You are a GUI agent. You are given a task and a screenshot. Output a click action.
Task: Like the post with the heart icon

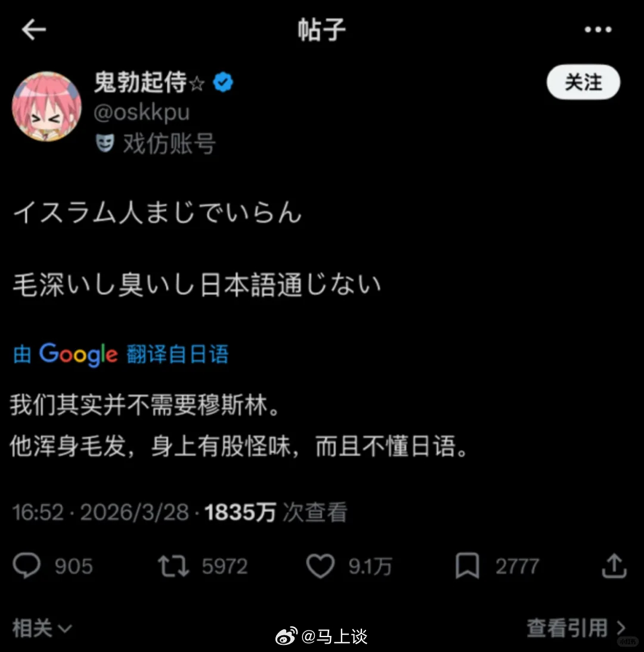point(320,566)
